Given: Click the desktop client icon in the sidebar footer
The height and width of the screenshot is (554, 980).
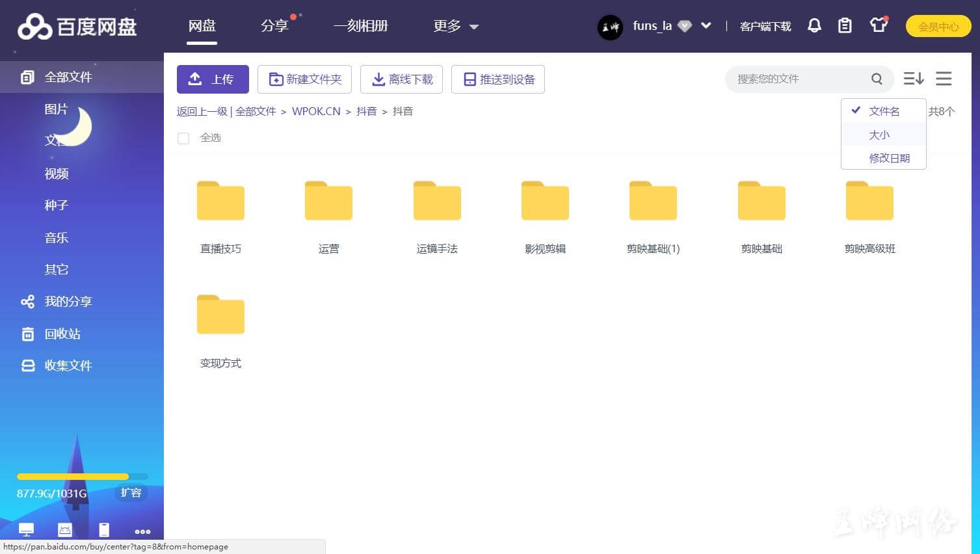Looking at the screenshot, I should pyautogui.click(x=26, y=530).
